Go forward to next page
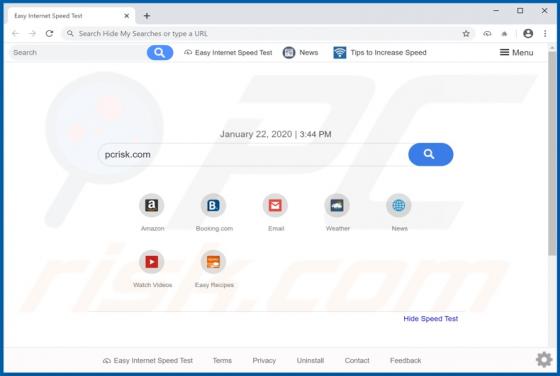This screenshot has width=560, height=376. (x=32, y=34)
